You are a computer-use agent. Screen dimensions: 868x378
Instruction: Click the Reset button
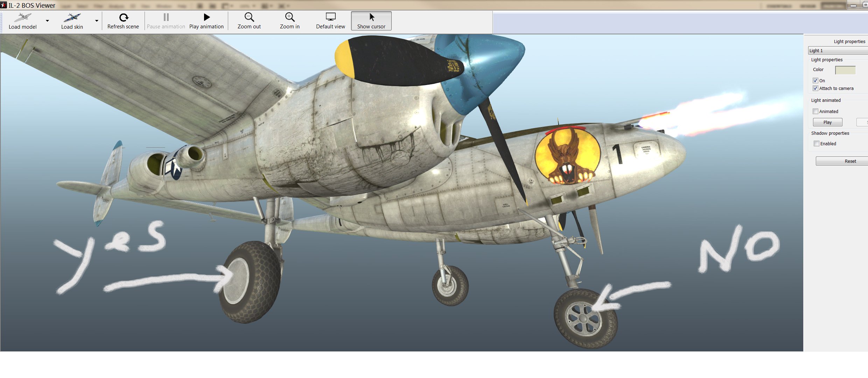pyautogui.click(x=842, y=161)
